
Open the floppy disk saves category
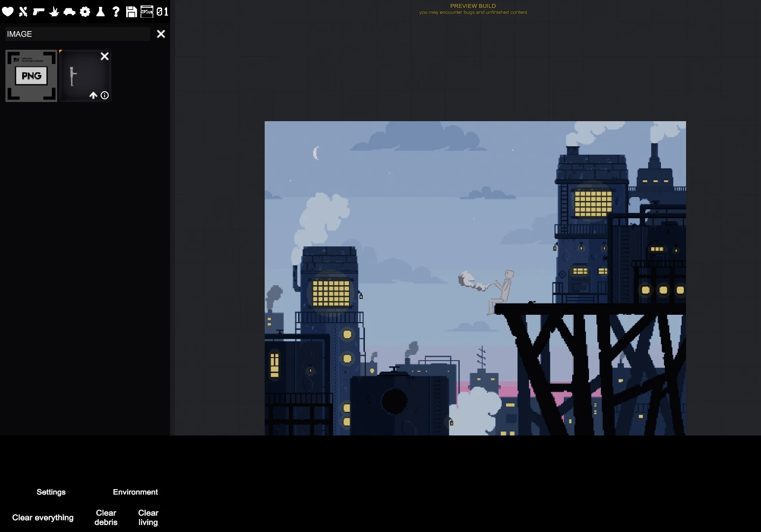coord(132,11)
